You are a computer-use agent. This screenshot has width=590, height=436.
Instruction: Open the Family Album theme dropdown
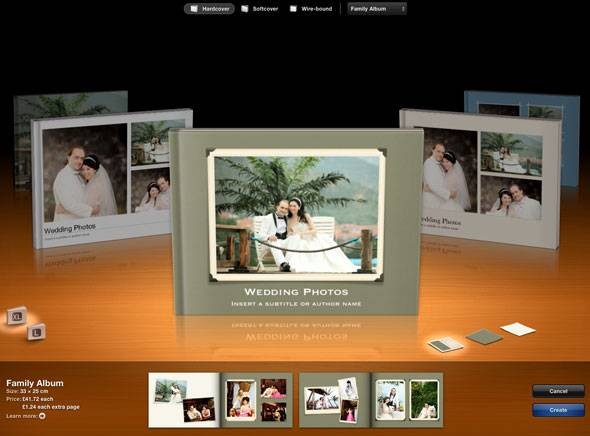click(x=377, y=9)
